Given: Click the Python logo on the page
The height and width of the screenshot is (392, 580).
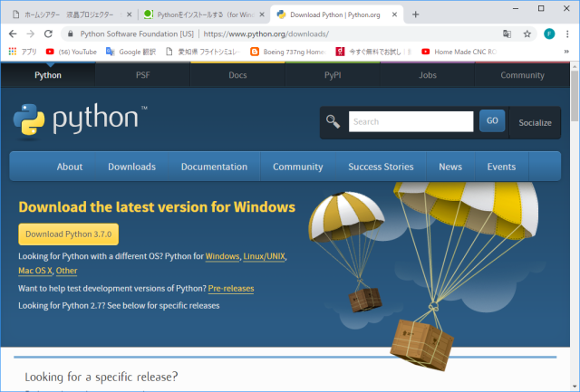Looking at the screenshot, I should (x=80, y=120).
